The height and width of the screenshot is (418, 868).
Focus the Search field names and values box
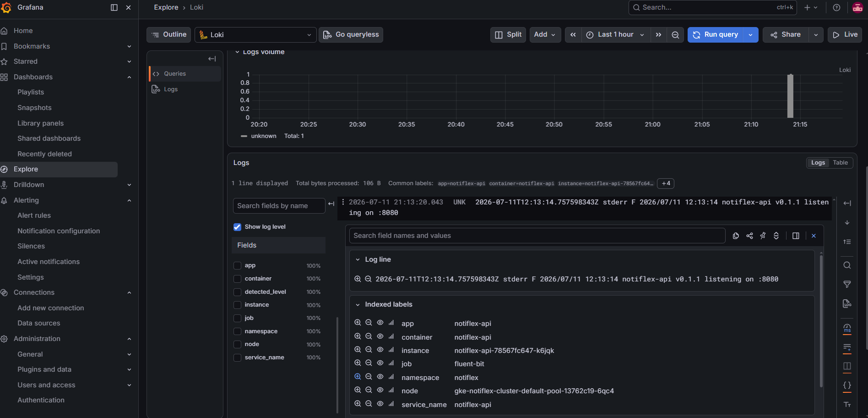point(537,236)
